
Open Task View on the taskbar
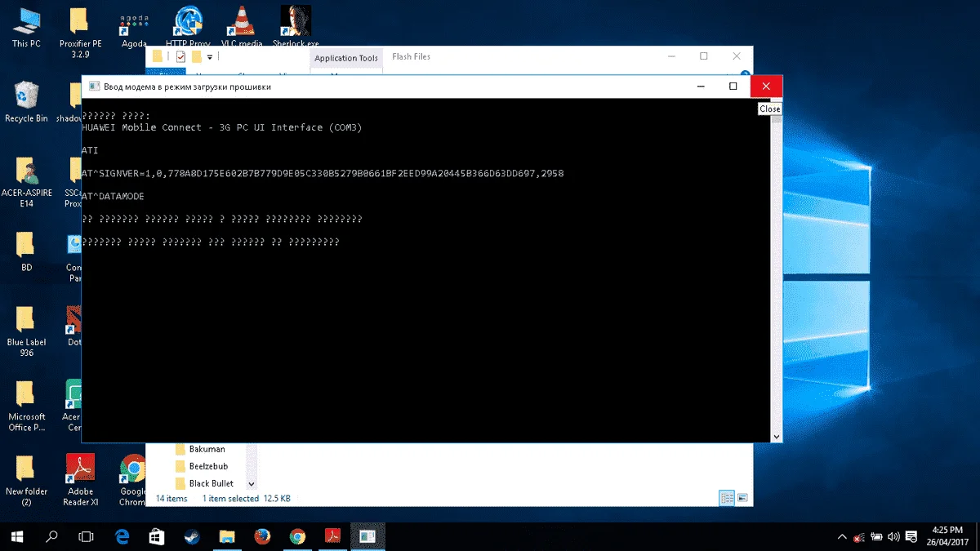[86, 537]
